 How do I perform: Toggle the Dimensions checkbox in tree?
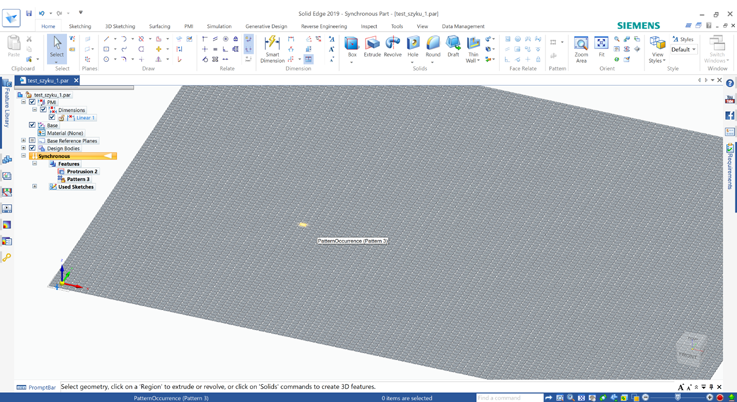click(43, 110)
